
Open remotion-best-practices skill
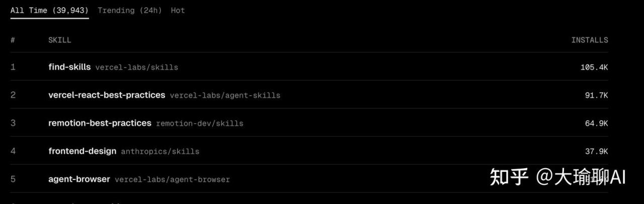[x=100, y=123]
